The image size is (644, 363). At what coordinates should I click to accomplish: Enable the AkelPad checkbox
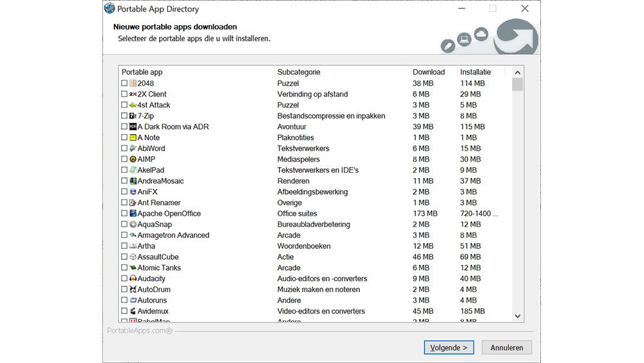(x=124, y=170)
